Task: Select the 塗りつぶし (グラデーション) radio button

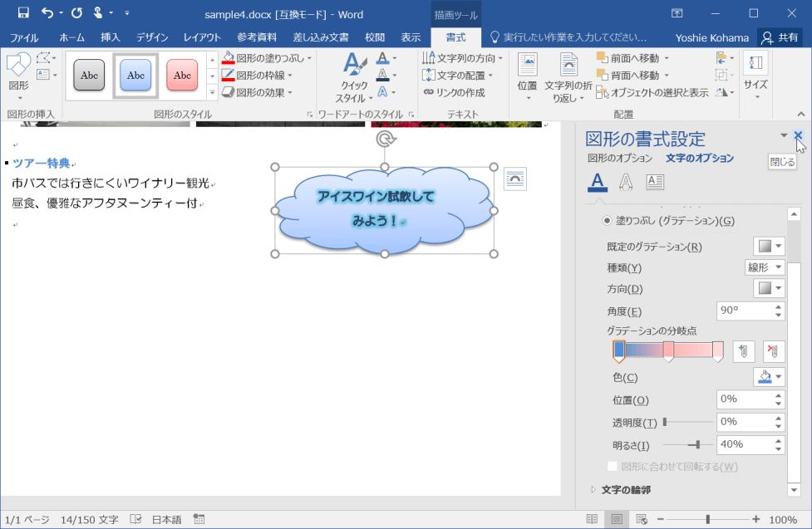Action: click(x=607, y=221)
